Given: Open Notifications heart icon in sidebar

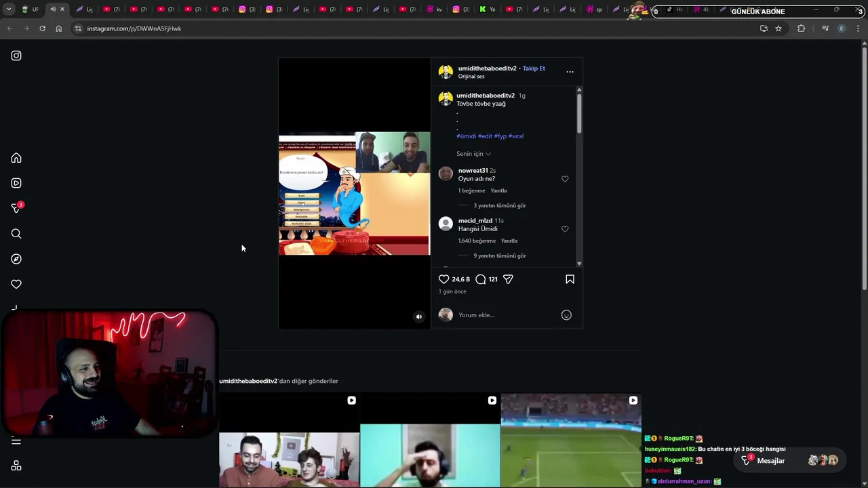Looking at the screenshot, I should (x=16, y=284).
